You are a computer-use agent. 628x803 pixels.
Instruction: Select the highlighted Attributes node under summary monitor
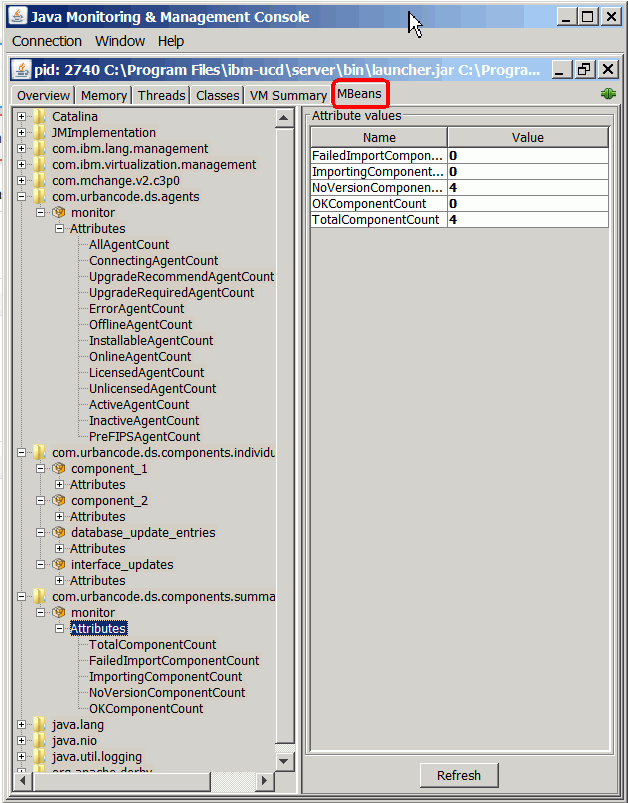98,628
